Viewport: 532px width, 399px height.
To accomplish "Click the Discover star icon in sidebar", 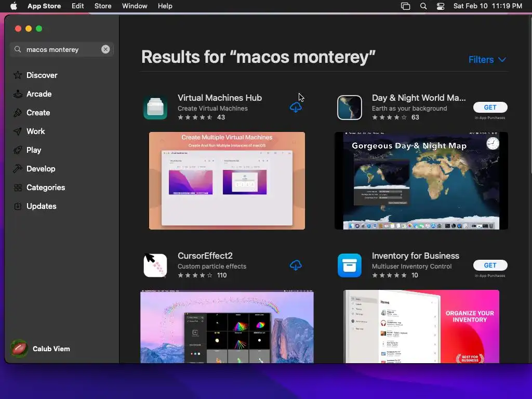I will pyautogui.click(x=18, y=75).
